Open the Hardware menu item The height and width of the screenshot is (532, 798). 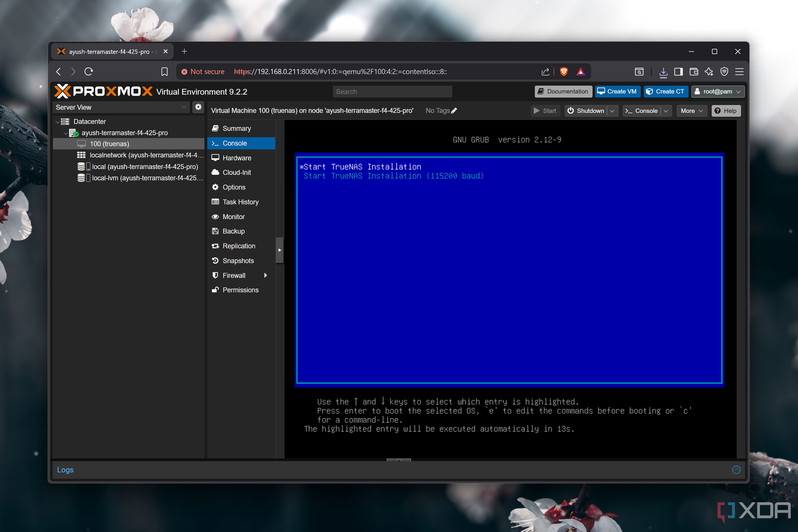241,158
